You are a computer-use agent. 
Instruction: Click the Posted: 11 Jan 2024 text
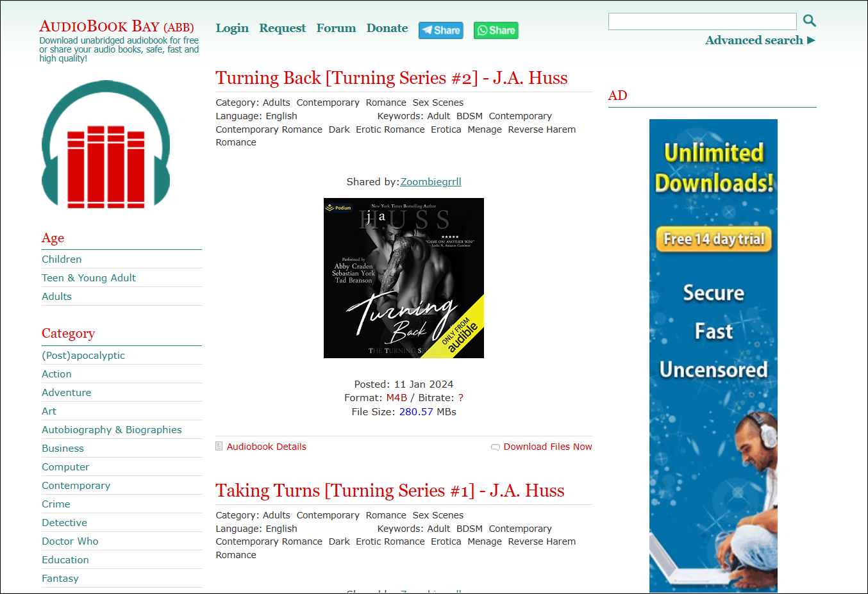tap(404, 384)
